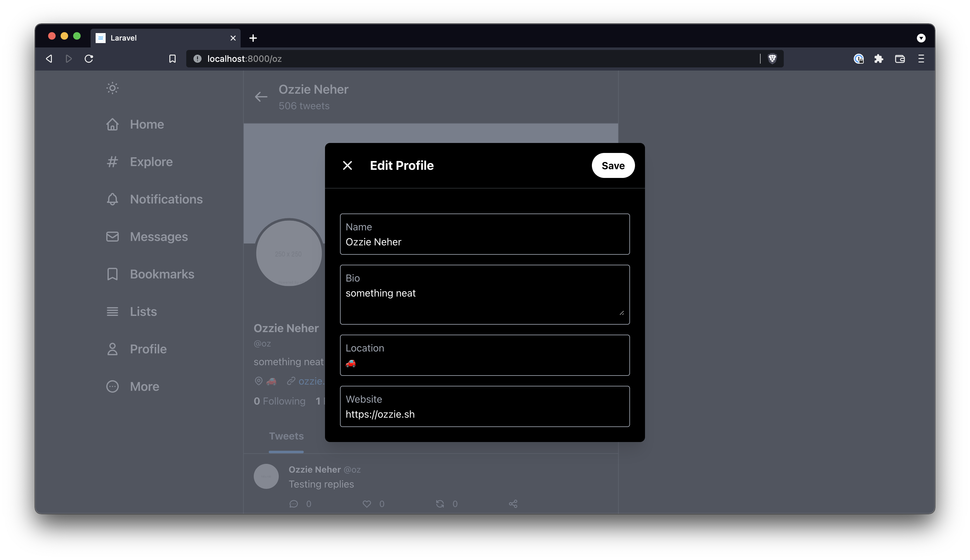This screenshot has height=560, width=970.
Task: Click the share icon on Testing replies tweet
Action: tap(513, 503)
